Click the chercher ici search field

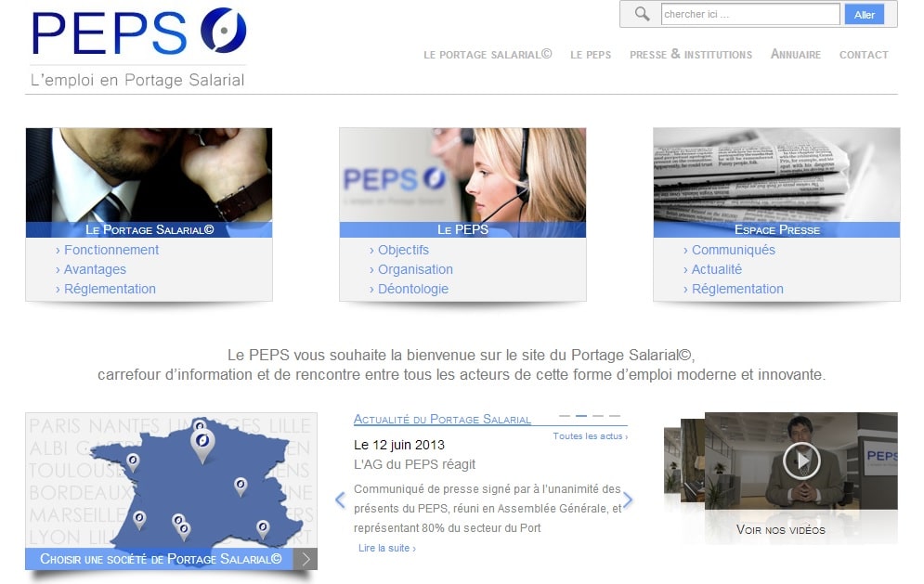(750, 14)
